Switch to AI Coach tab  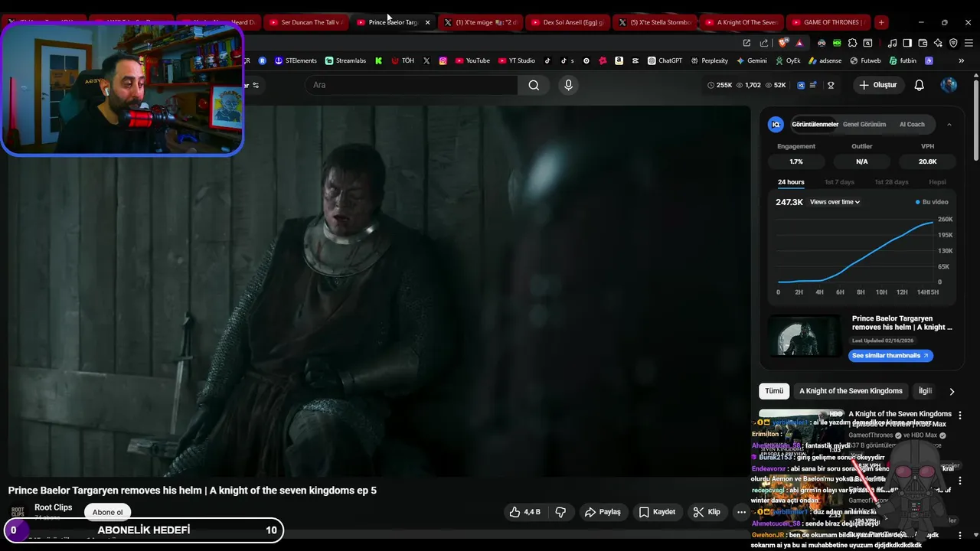(912, 124)
